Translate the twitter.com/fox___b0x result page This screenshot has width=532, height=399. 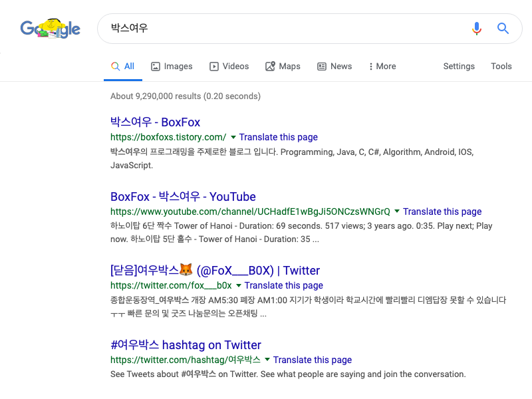(x=284, y=285)
